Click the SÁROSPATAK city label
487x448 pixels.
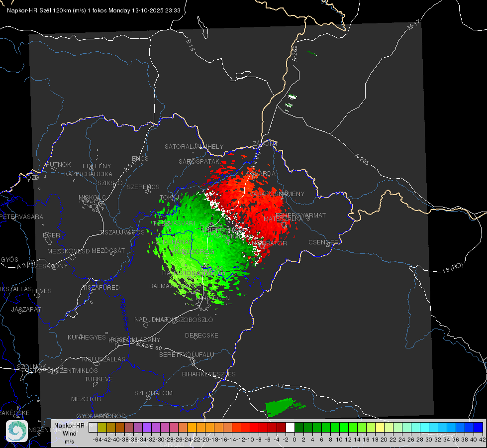tap(199, 161)
